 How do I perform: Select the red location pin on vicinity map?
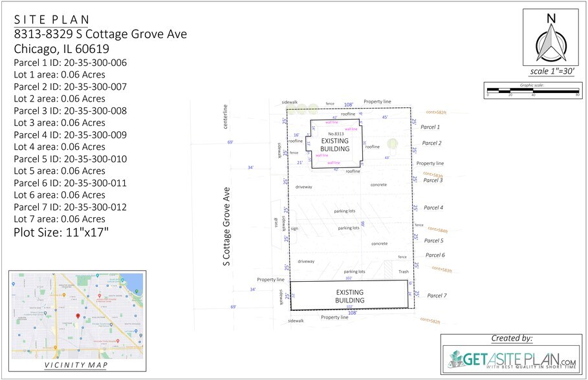(x=78, y=317)
